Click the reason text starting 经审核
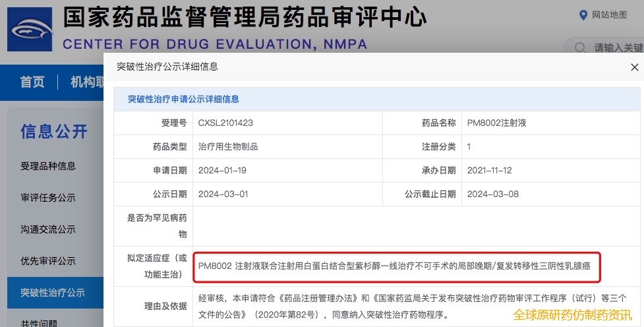The width and height of the screenshot is (644, 327). (413, 307)
